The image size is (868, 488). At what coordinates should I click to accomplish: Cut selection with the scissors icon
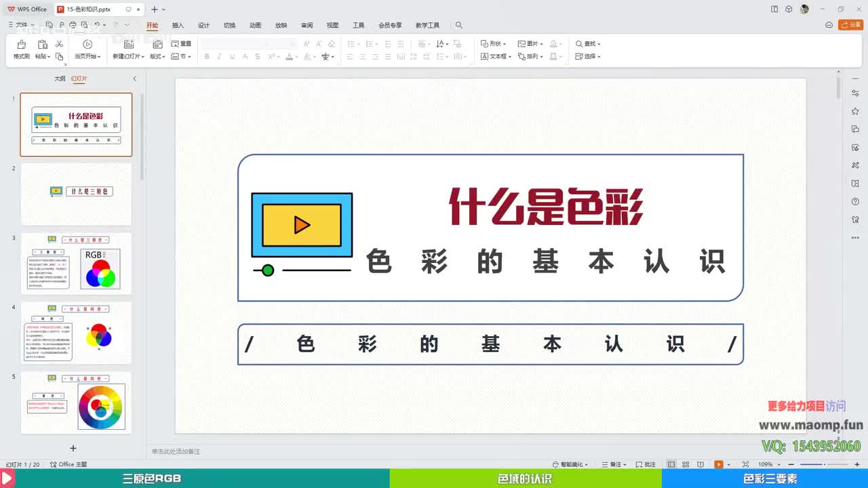(59, 44)
